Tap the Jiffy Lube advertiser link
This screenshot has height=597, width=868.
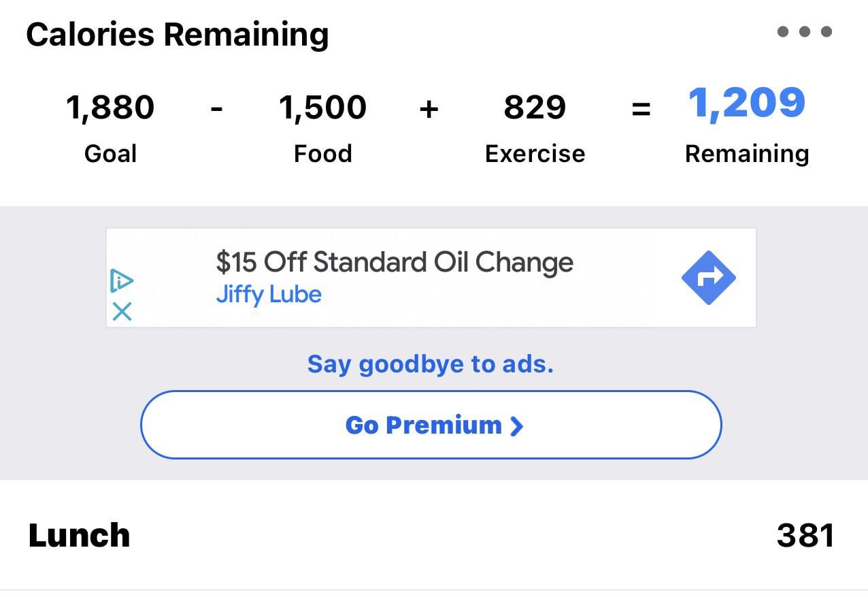pyautogui.click(x=269, y=295)
